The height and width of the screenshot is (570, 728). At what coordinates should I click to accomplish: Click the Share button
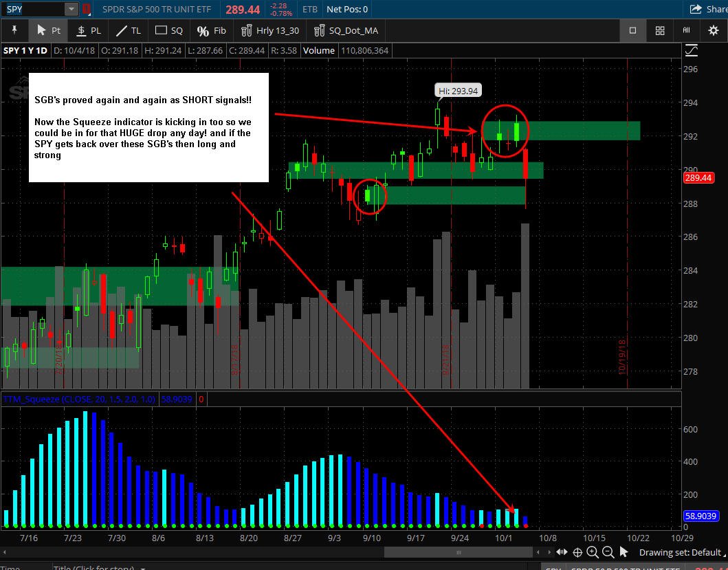tap(709, 9)
